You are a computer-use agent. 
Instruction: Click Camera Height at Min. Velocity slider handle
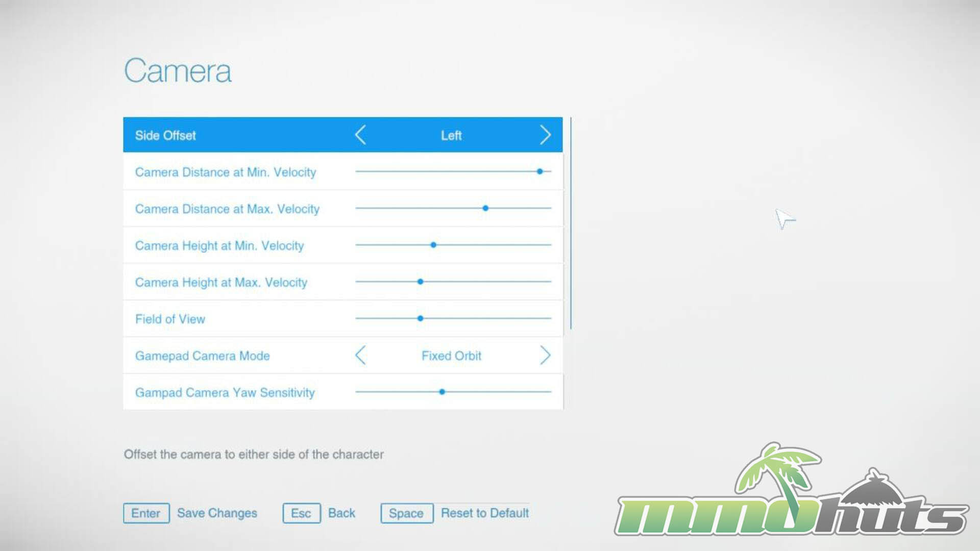(433, 245)
